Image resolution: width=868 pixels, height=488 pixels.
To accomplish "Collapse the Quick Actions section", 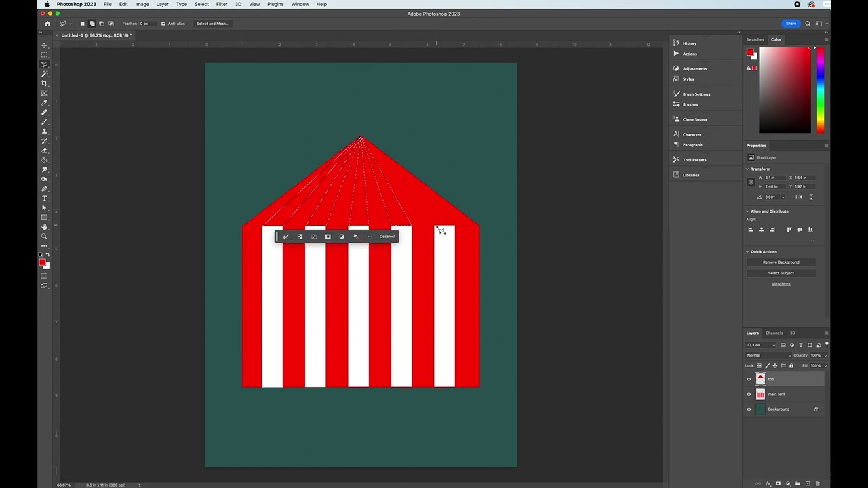I will coord(748,251).
